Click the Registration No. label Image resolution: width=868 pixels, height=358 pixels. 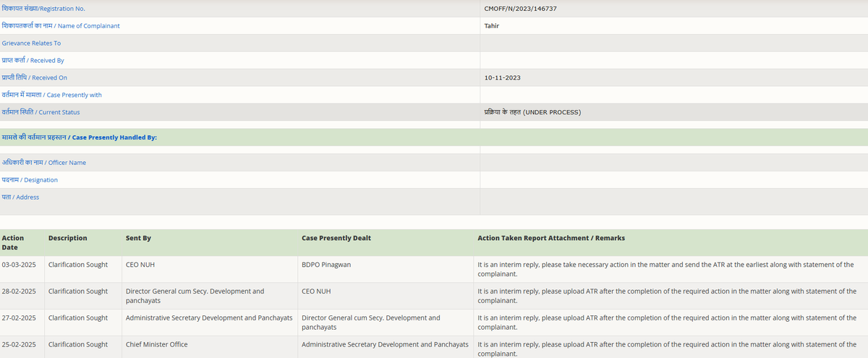(x=43, y=9)
